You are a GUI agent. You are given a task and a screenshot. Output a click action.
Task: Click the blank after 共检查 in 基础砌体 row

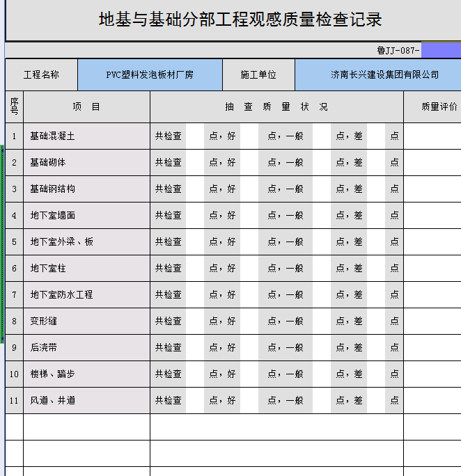pos(194,163)
